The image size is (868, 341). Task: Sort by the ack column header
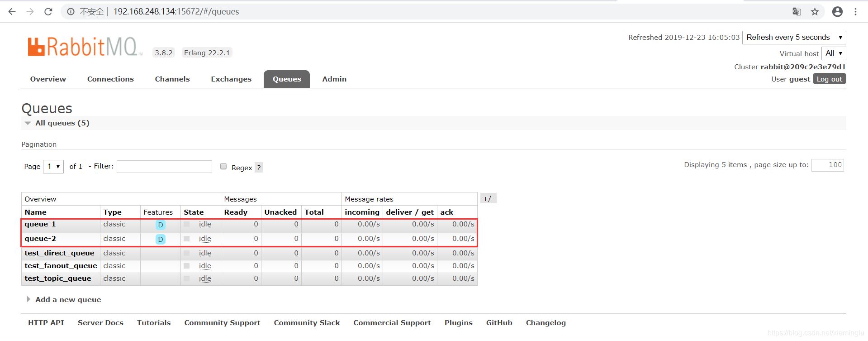446,212
